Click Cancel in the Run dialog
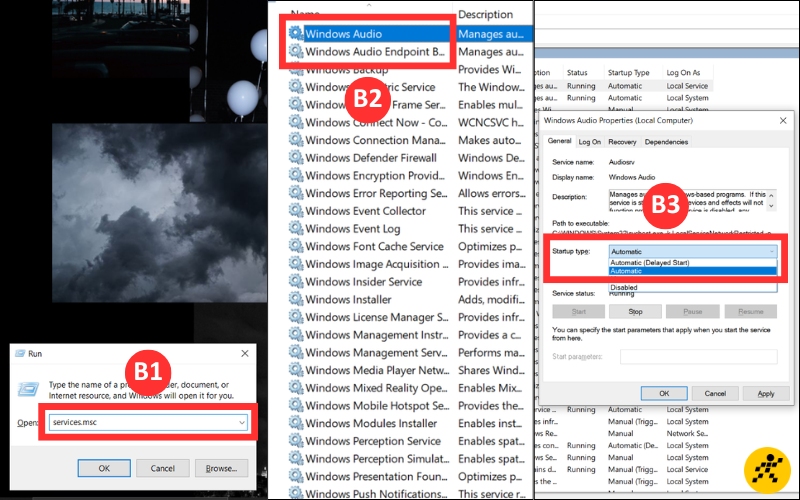800x500 pixels. 163,468
